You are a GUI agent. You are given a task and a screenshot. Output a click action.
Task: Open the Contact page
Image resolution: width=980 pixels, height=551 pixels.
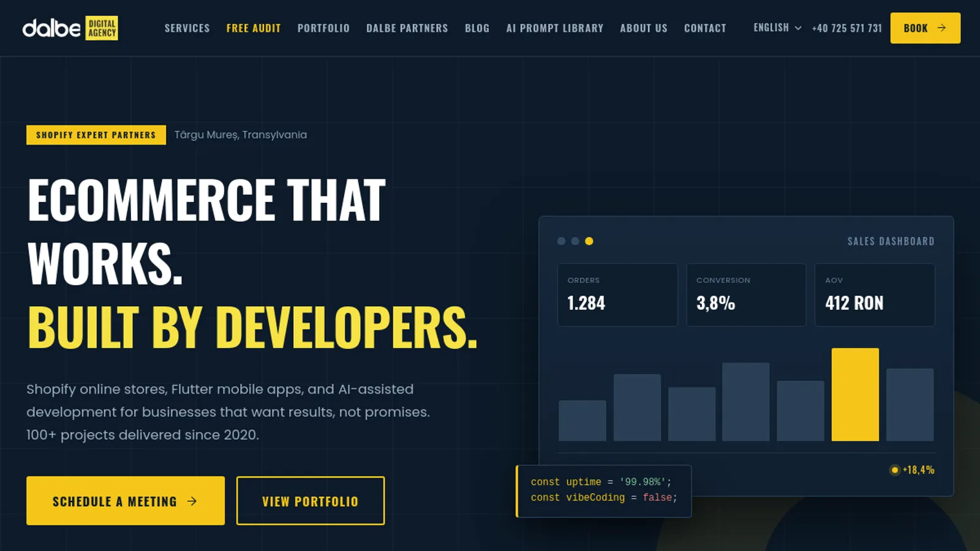pyautogui.click(x=705, y=28)
